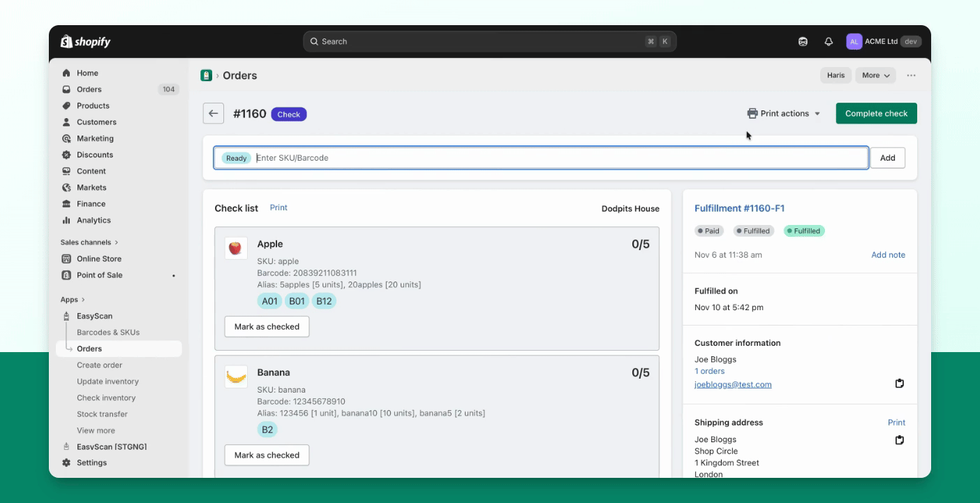Open notifications bell
The image size is (980, 503).
(x=829, y=41)
